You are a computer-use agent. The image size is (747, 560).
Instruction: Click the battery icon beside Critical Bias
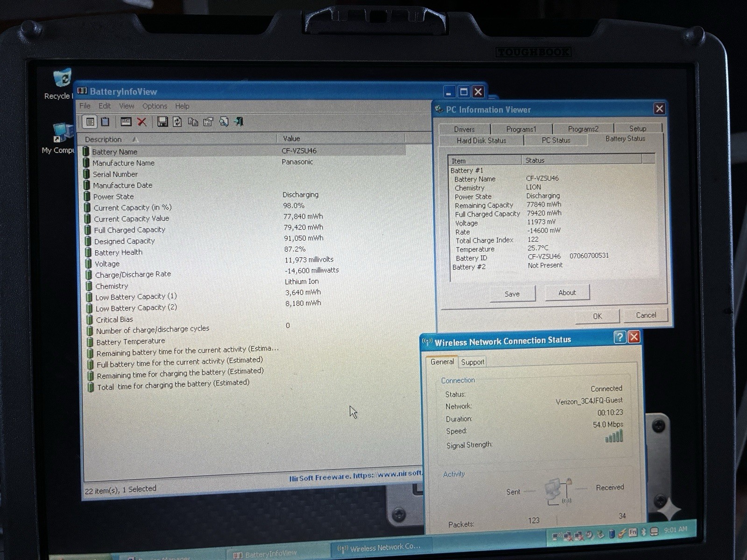(x=90, y=320)
